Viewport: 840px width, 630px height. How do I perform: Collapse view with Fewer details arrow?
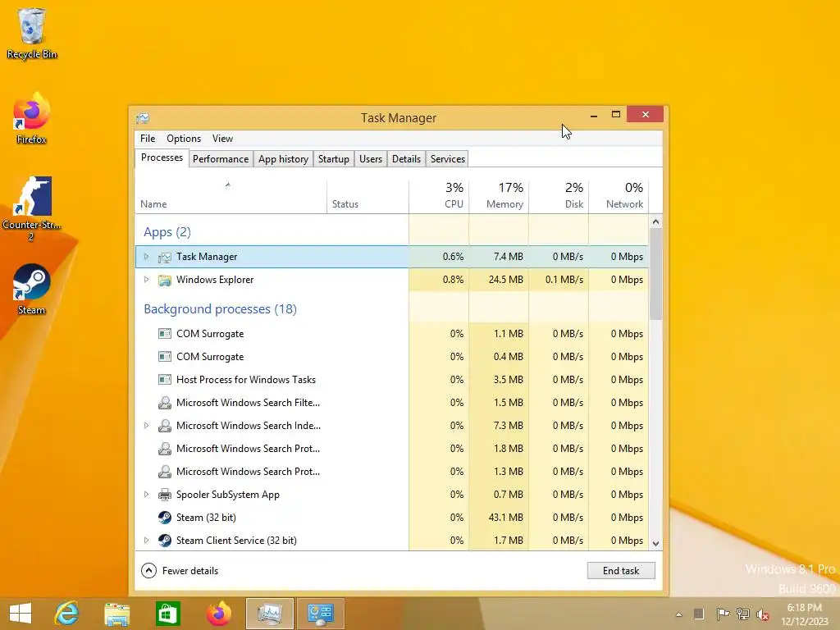148,571
